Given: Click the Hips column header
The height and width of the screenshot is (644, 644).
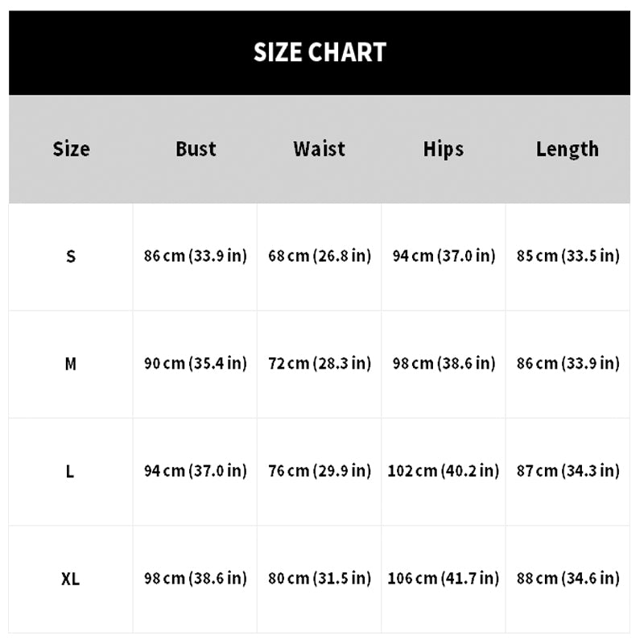Looking at the screenshot, I should click(x=444, y=149).
